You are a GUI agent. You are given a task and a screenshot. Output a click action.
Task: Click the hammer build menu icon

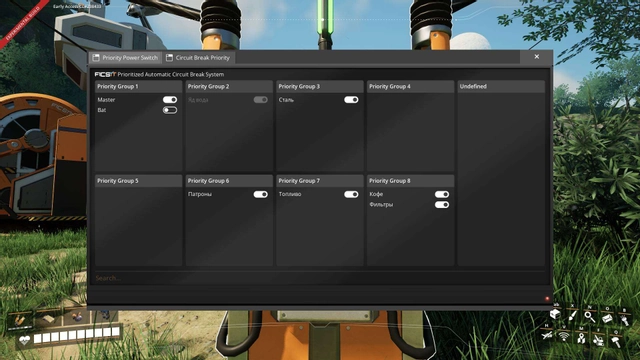(616, 341)
